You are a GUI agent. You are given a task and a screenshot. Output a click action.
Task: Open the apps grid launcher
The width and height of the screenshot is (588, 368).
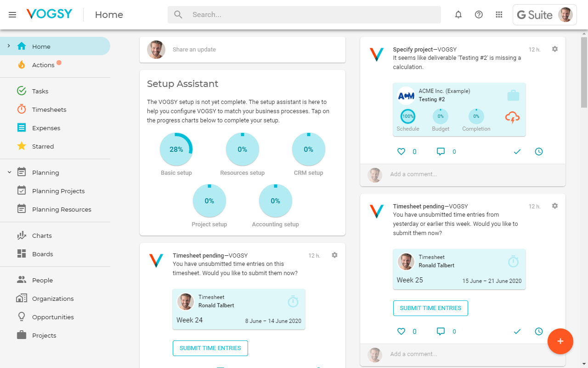point(499,15)
